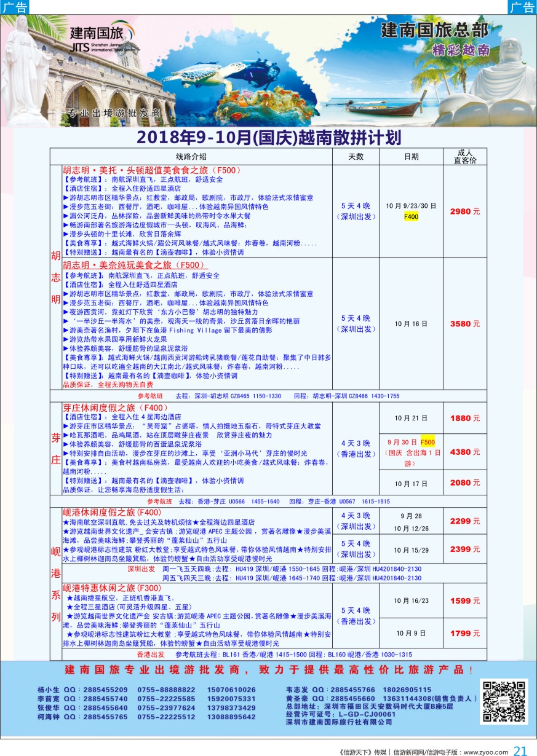Click the 3580元 price
This screenshot has width=537, height=756.
(x=465, y=323)
